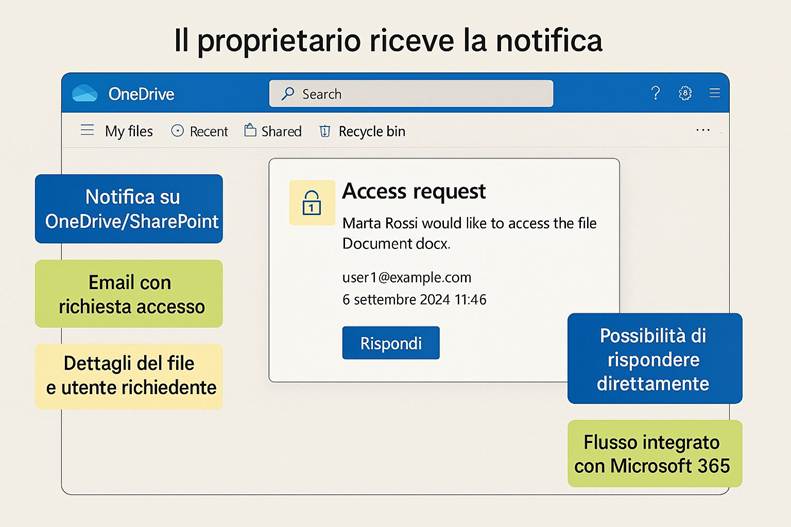Click 'Email con richiesta accesso' label

[129, 294]
